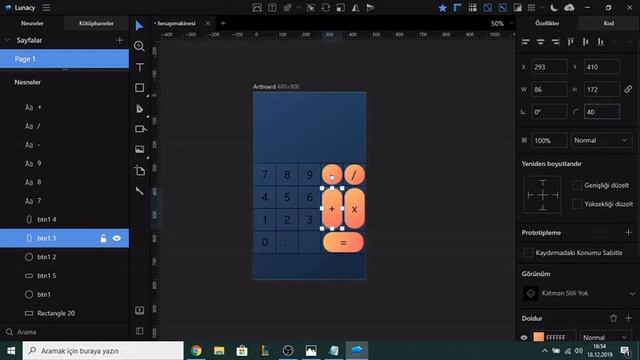Screen dimensions: 640x360
Task: Add a new page with plus
Action: 120,40
